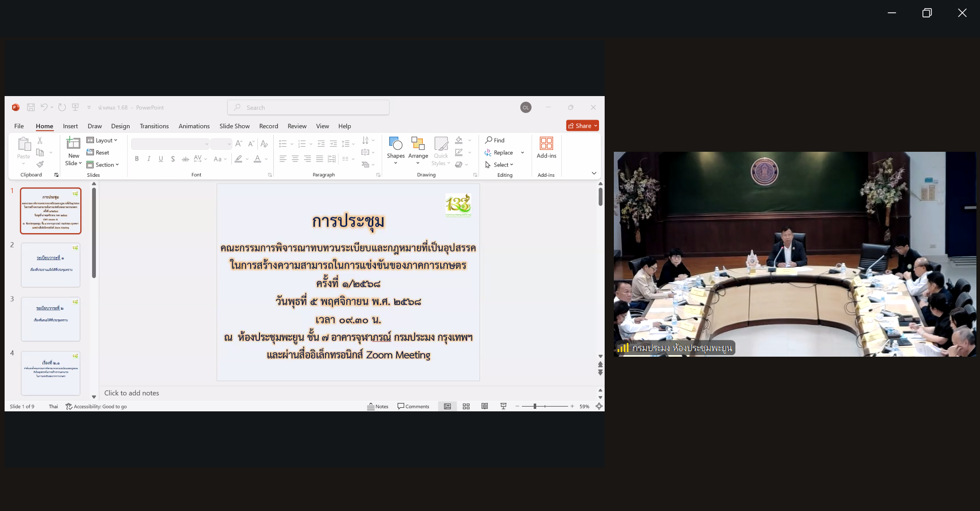Toggle the Notes pane
This screenshot has height=511, width=980.
coord(377,406)
